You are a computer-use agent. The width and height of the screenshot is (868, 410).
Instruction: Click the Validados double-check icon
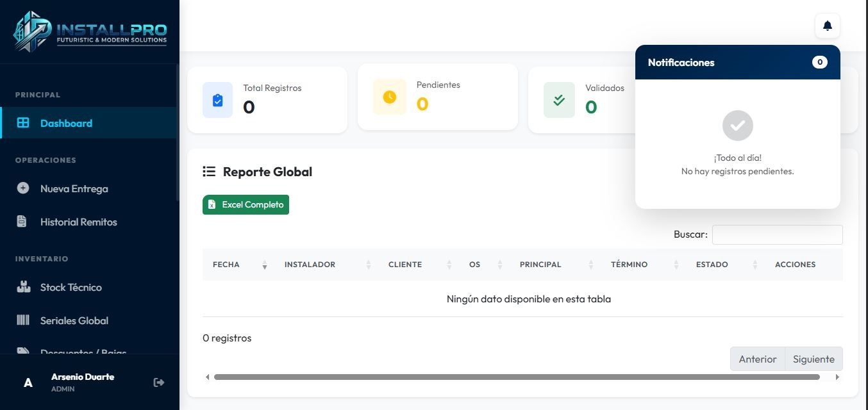(x=559, y=101)
